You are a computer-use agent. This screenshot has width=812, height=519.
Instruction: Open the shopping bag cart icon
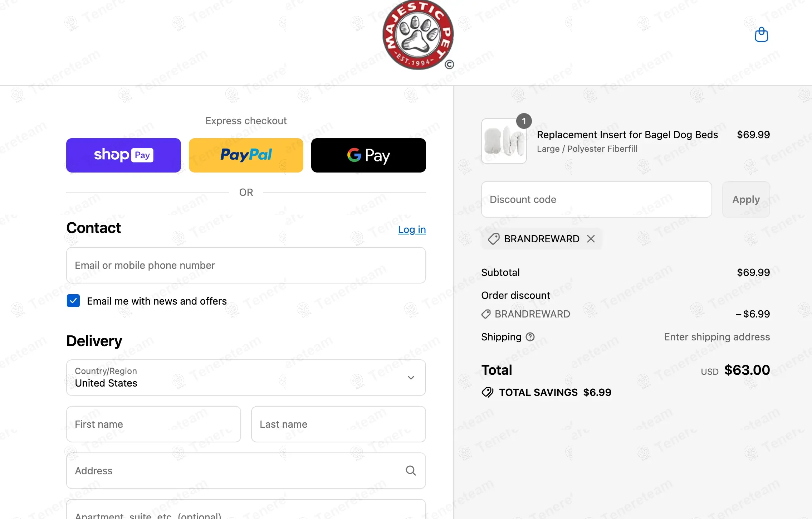(761, 35)
